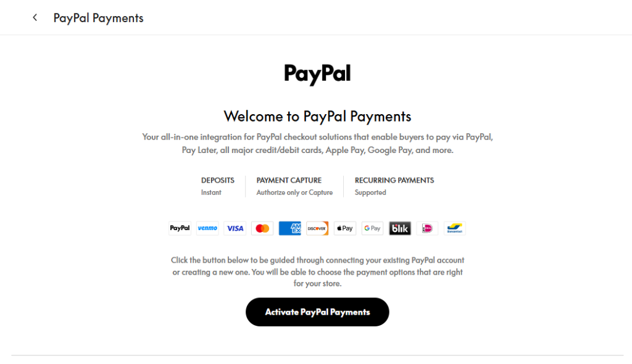Image resolution: width=632 pixels, height=364 pixels.
Task: Select the American Express icon
Action: point(289,228)
